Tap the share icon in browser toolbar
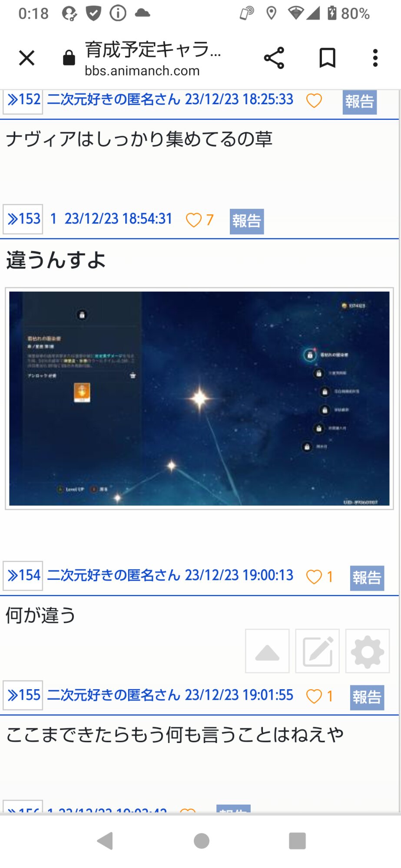The width and height of the screenshot is (401, 868). (x=274, y=58)
